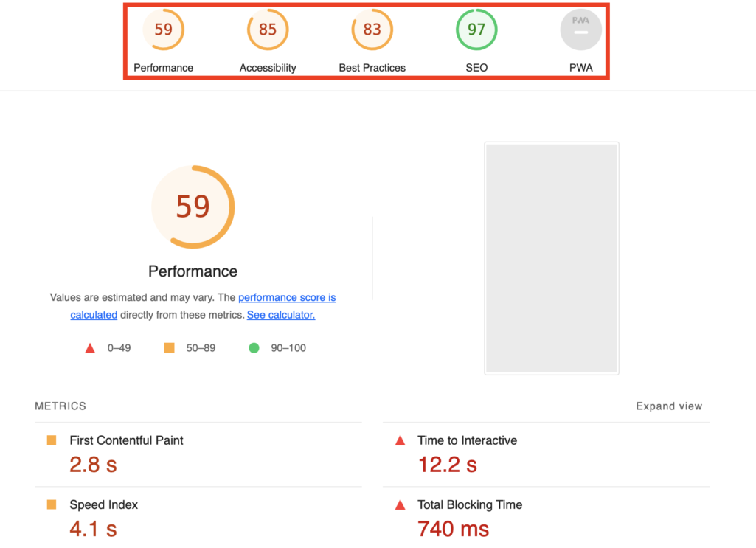Click the orange square beside Speed Index
Viewport: 756px width, 548px height.
[52, 505]
